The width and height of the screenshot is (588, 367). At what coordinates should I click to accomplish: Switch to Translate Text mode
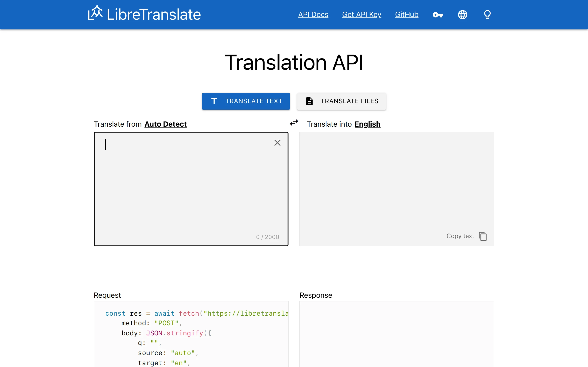click(x=246, y=101)
